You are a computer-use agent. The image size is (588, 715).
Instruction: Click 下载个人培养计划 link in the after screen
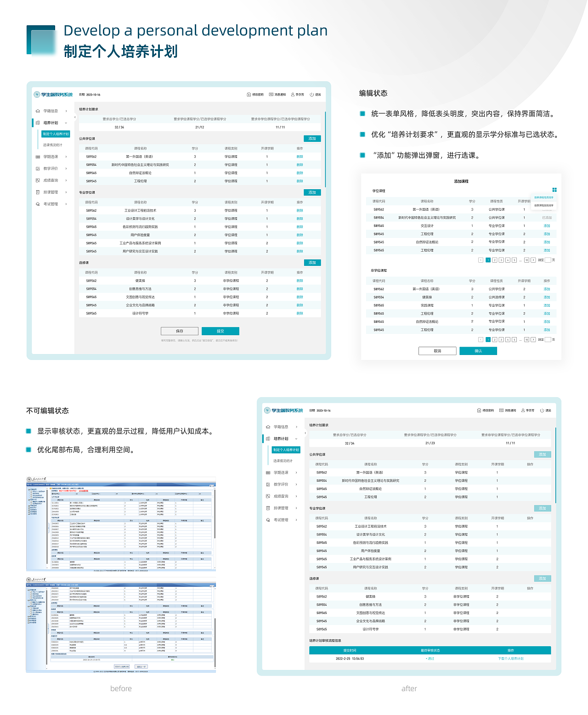point(510,659)
